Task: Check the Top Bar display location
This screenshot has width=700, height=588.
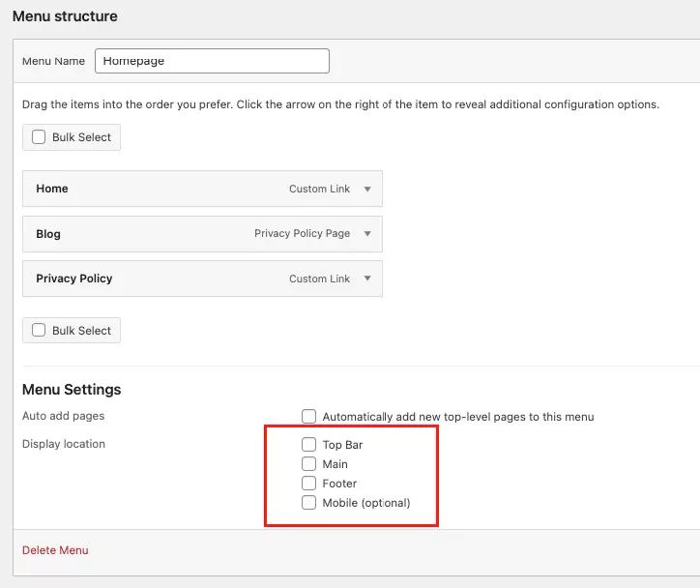Action: (308, 445)
